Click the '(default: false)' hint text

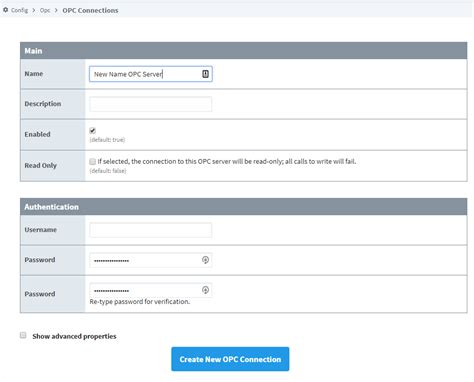(x=108, y=171)
